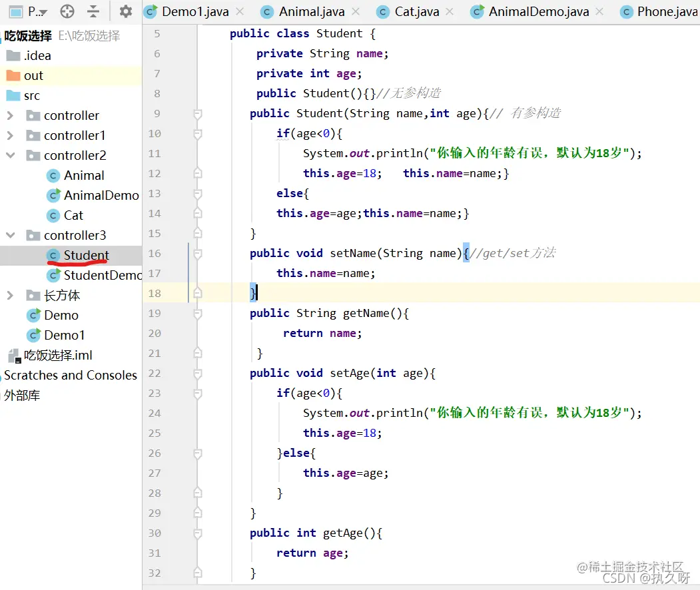
Task: Fold the else block at line 13
Action: (198, 194)
